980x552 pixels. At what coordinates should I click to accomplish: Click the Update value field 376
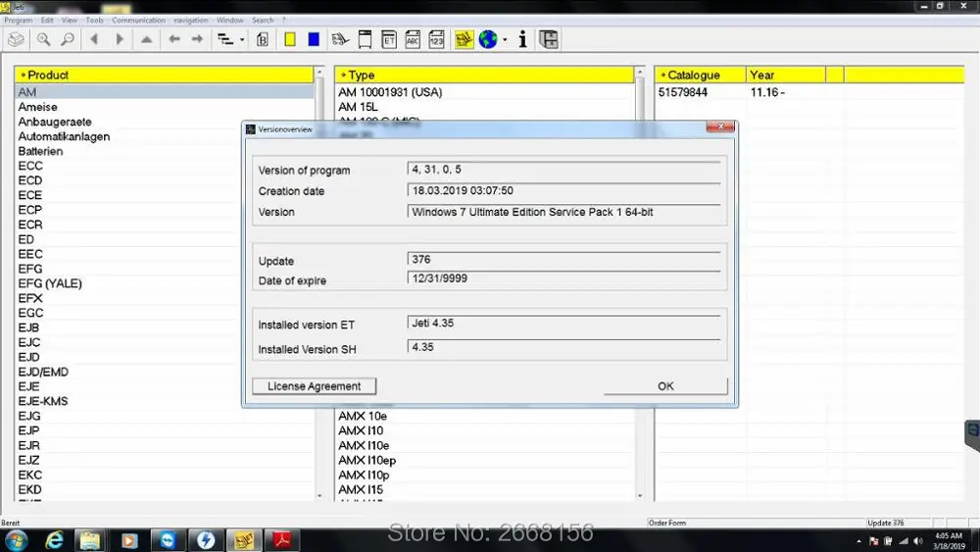point(563,260)
